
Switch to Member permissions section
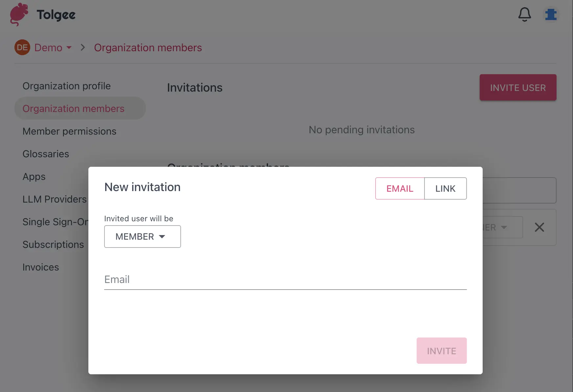69,131
